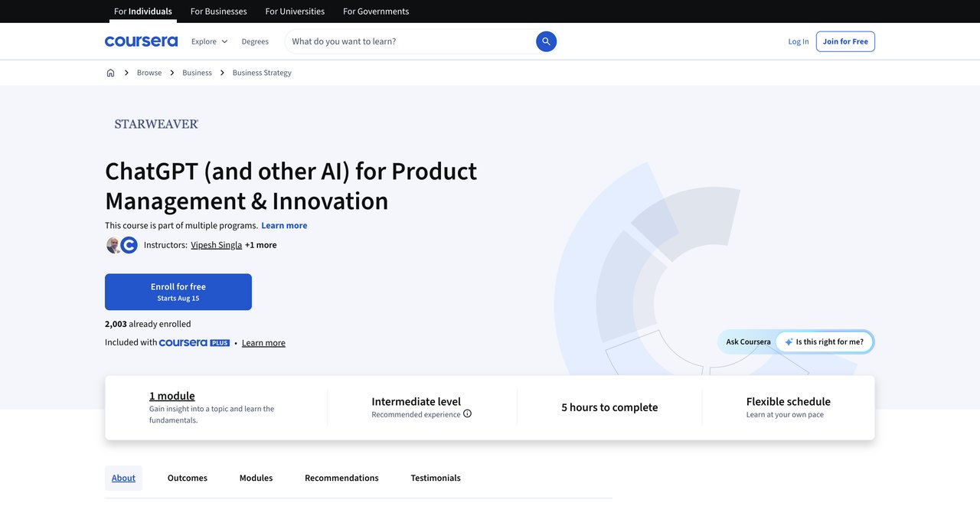Open the home icon in breadcrumb

110,73
